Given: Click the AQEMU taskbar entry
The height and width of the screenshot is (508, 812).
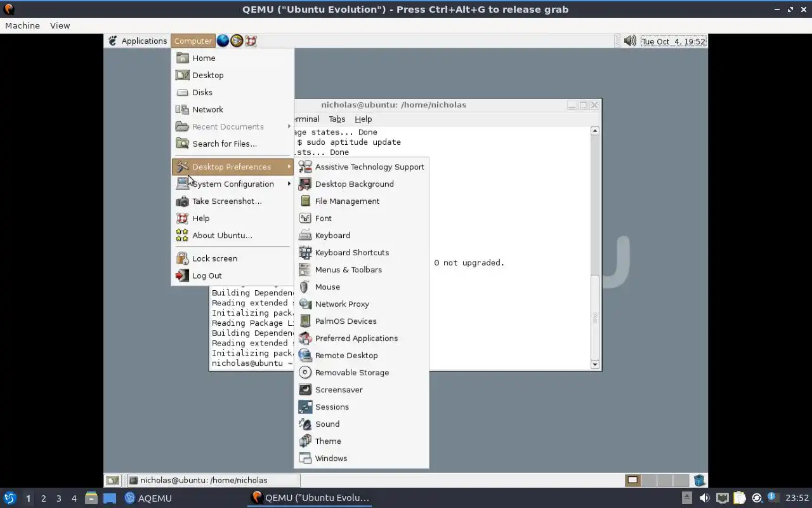Looking at the screenshot, I should 148,498.
